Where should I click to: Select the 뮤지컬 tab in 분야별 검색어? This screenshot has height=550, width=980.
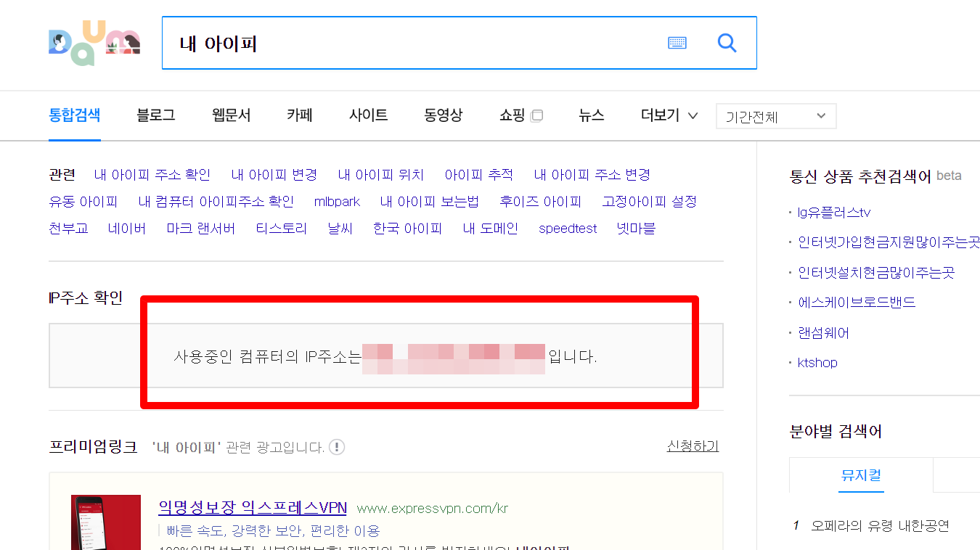coord(861,475)
